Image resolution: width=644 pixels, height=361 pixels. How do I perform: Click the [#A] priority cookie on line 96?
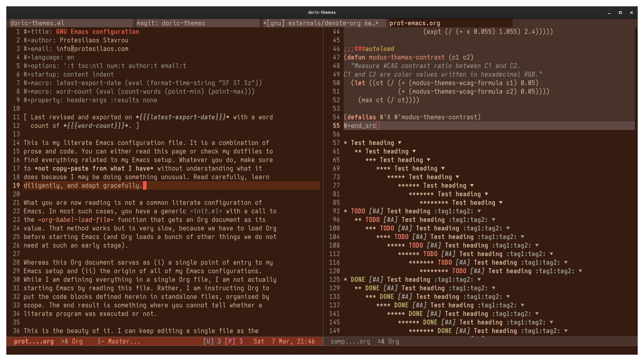(x=390, y=220)
